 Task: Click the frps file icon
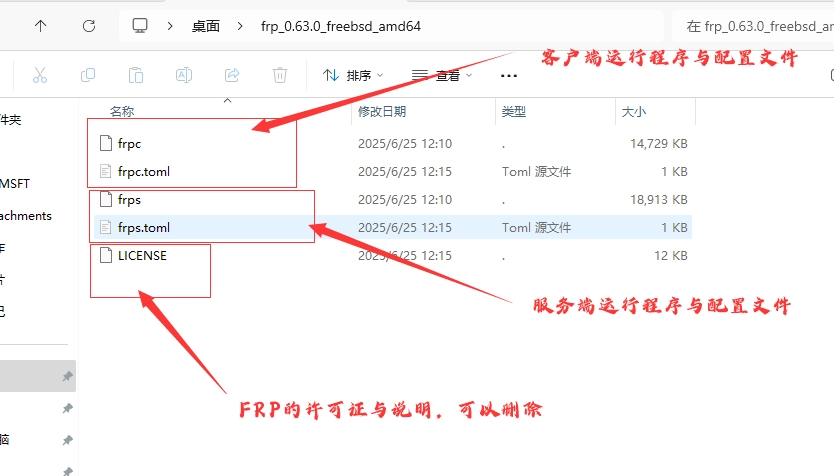point(106,199)
